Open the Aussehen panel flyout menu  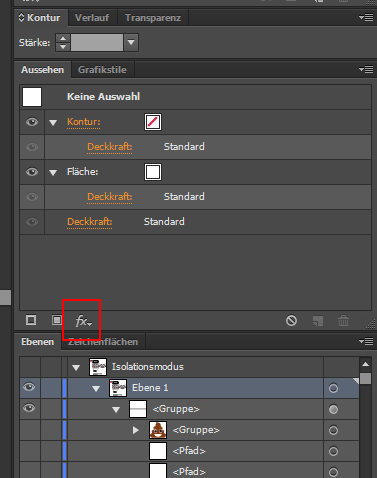tap(366, 69)
